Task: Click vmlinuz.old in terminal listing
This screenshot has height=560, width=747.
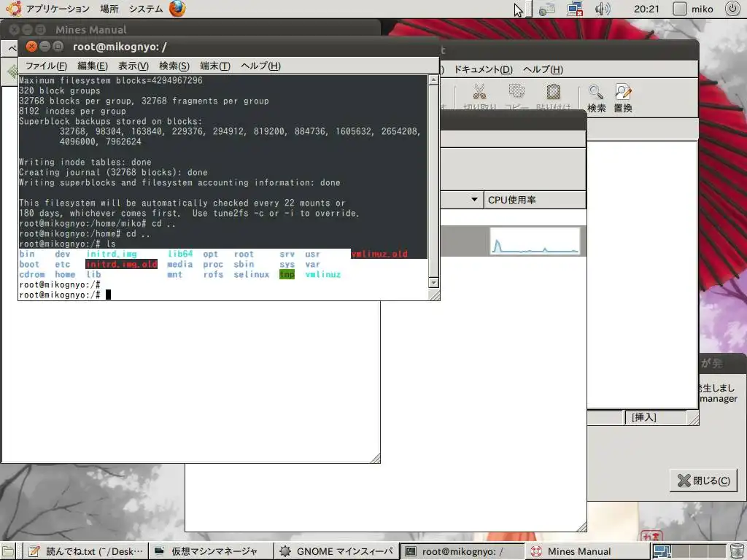Action: [x=379, y=254]
